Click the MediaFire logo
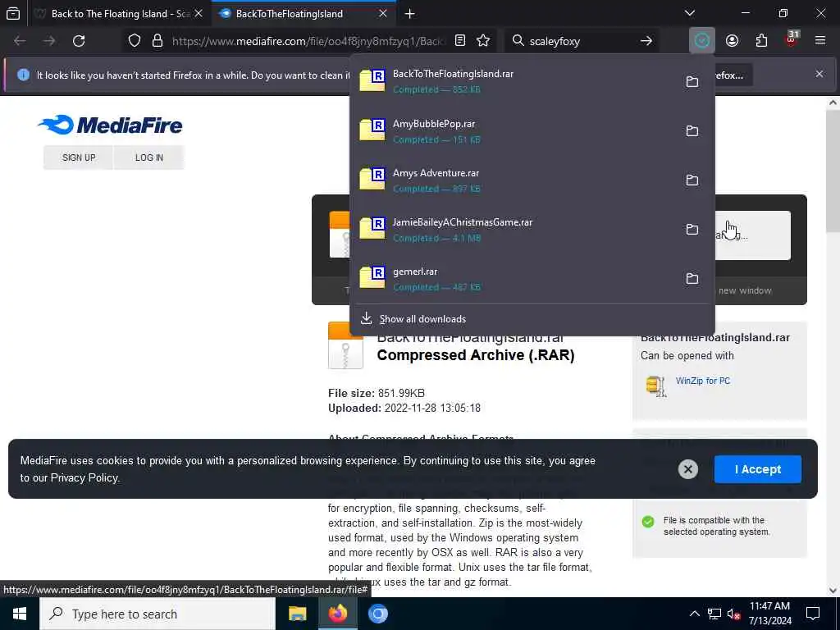This screenshot has height=630, width=840. click(x=111, y=125)
